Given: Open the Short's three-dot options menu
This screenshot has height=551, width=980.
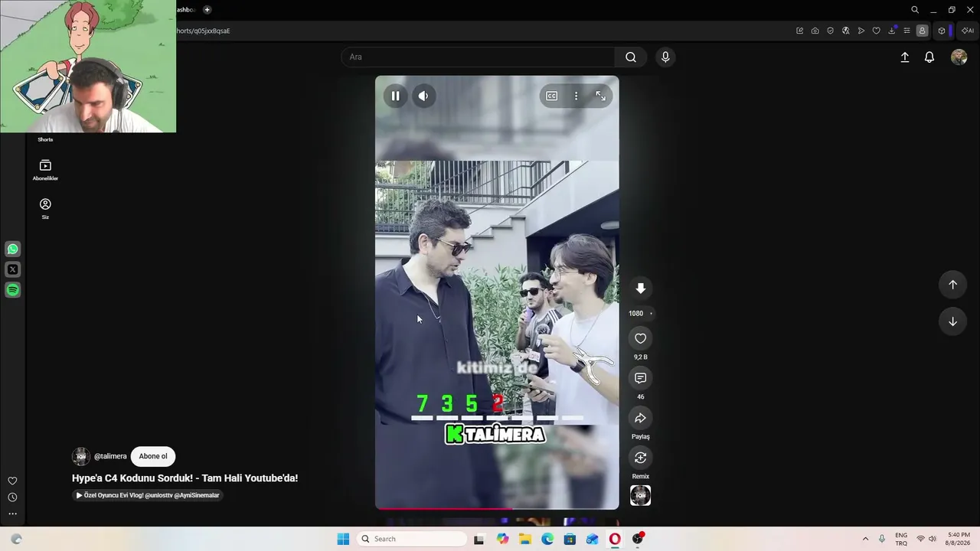Looking at the screenshot, I should click(576, 96).
